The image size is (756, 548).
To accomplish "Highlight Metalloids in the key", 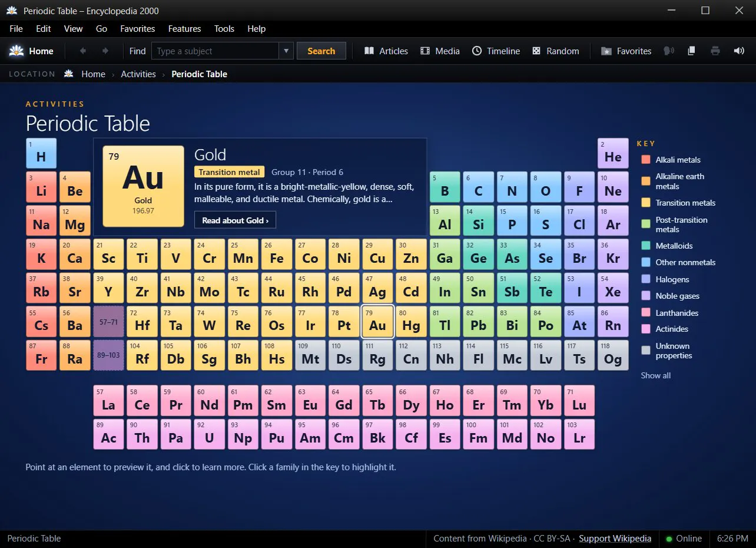I will (667, 246).
